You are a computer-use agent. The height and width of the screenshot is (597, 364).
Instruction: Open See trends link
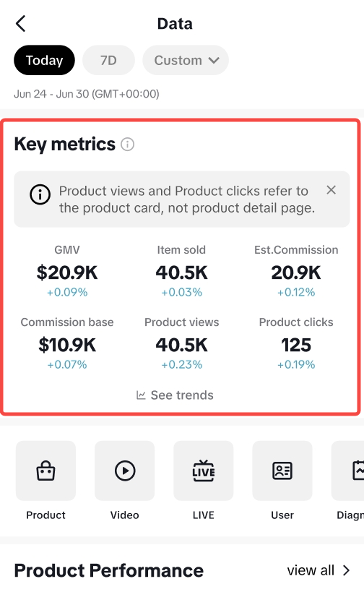[175, 395]
